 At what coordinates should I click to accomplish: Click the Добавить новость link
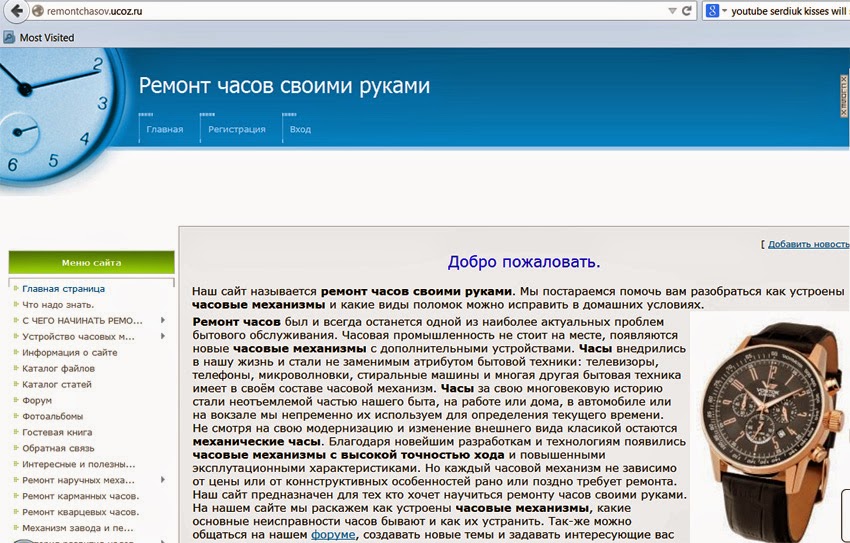[808, 244]
